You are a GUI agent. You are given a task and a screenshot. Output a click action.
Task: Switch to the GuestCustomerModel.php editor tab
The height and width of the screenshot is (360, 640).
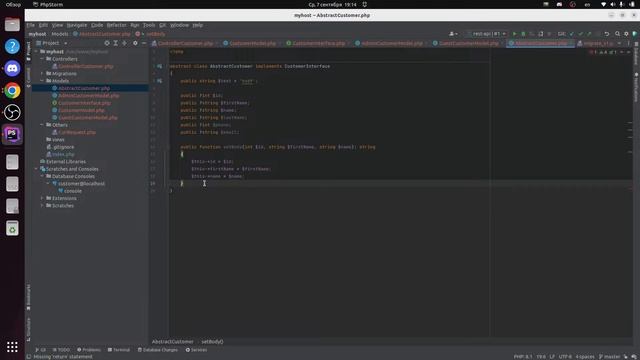pyautogui.click(x=468, y=43)
